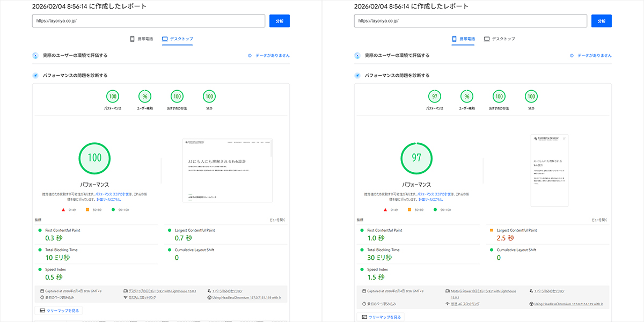Click the URL input showing https://tayoriya.co.jp/
Screen dimensions: 644x322
pos(148,20)
